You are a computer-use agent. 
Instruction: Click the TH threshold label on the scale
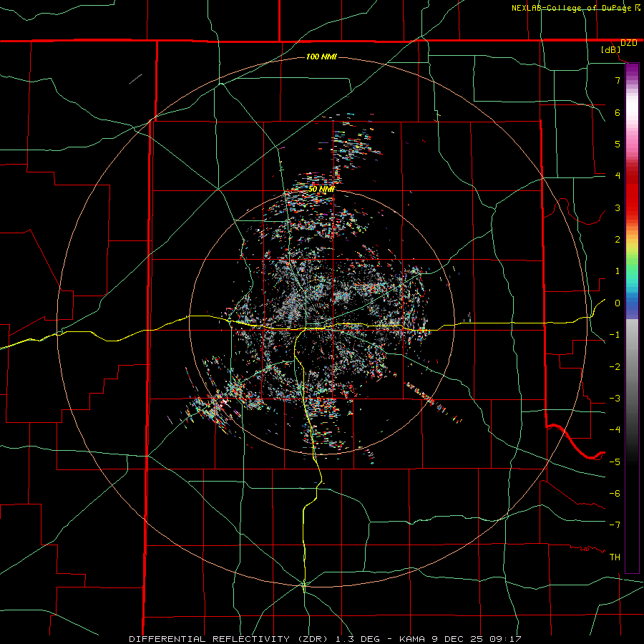(x=615, y=557)
